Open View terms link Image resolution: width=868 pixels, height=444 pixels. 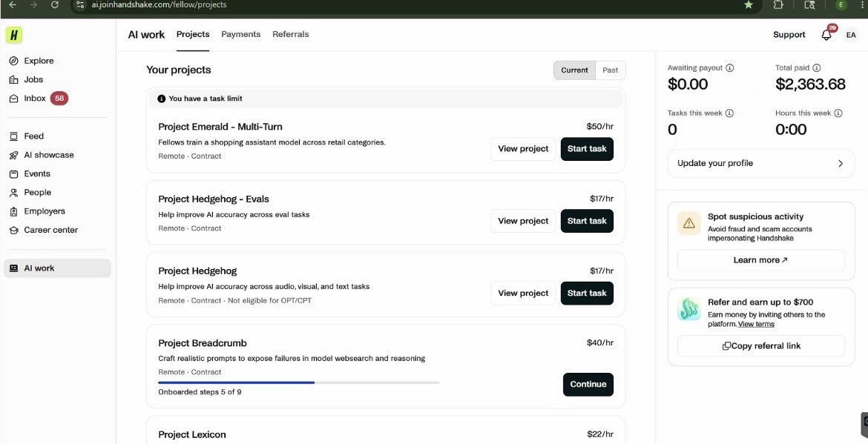(x=756, y=324)
